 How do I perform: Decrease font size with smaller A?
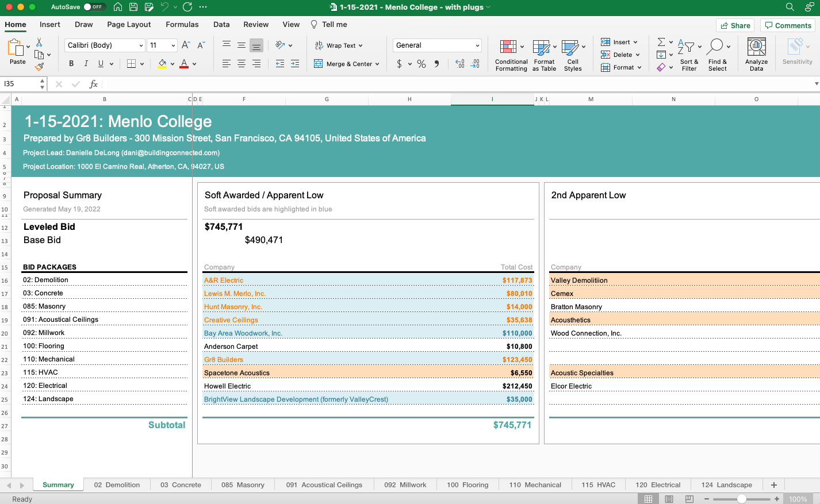tap(201, 45)
